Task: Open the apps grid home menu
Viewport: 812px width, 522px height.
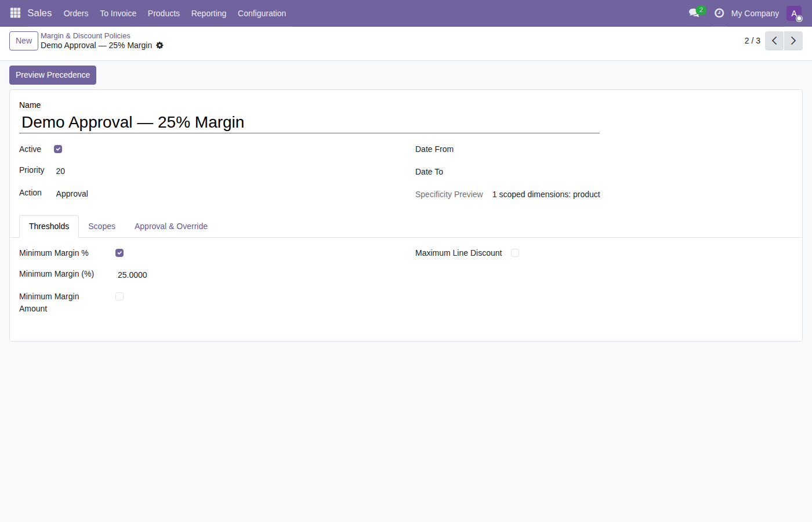Action: point(15,13)
